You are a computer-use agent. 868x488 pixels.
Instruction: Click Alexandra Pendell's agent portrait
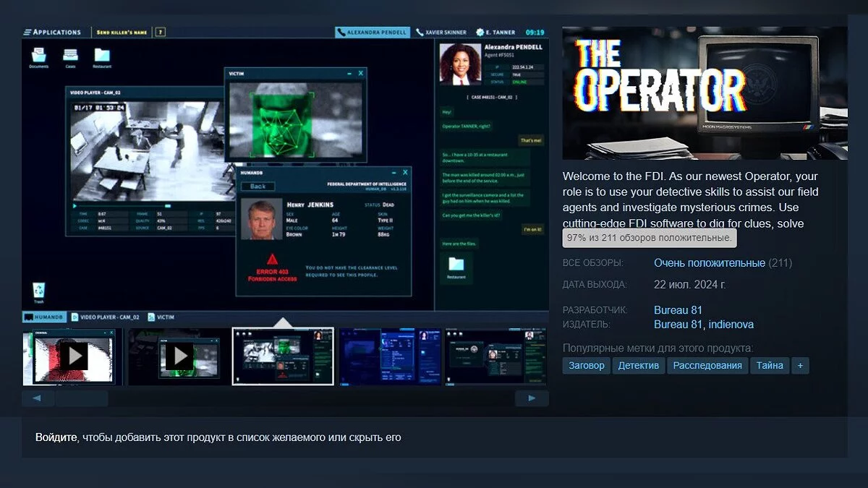[459, 64]
